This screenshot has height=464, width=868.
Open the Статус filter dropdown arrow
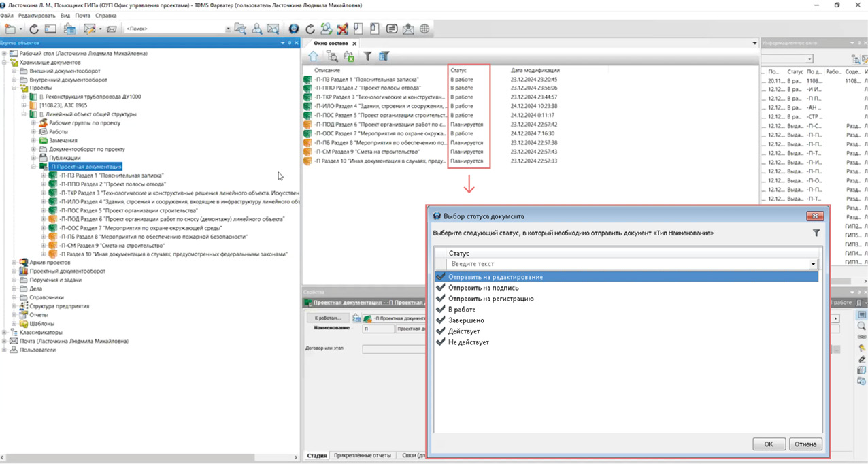tap(813, 264)
